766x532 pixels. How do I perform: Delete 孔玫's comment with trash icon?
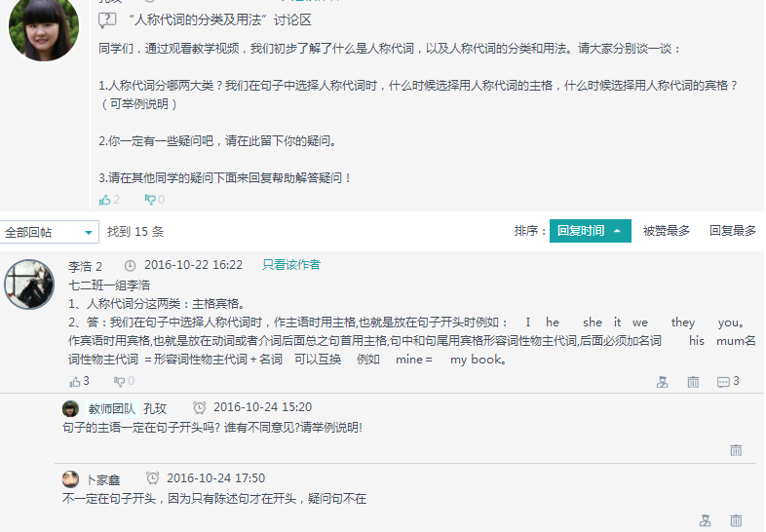[736, 450]
